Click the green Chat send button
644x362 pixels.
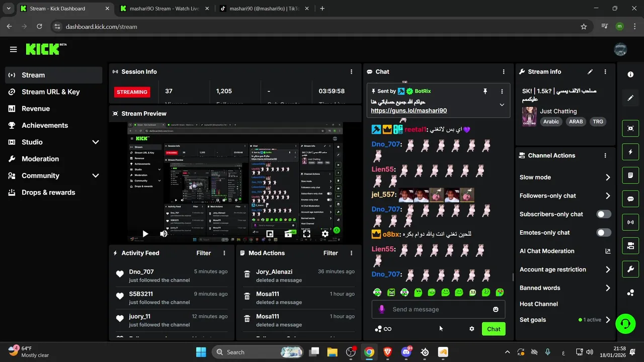[494, 329]
